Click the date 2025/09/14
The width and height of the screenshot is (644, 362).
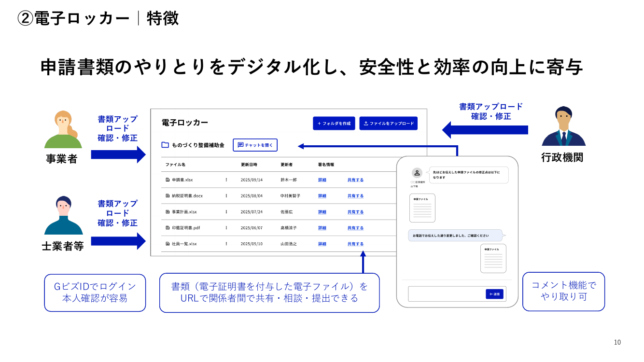coord(252,180)
